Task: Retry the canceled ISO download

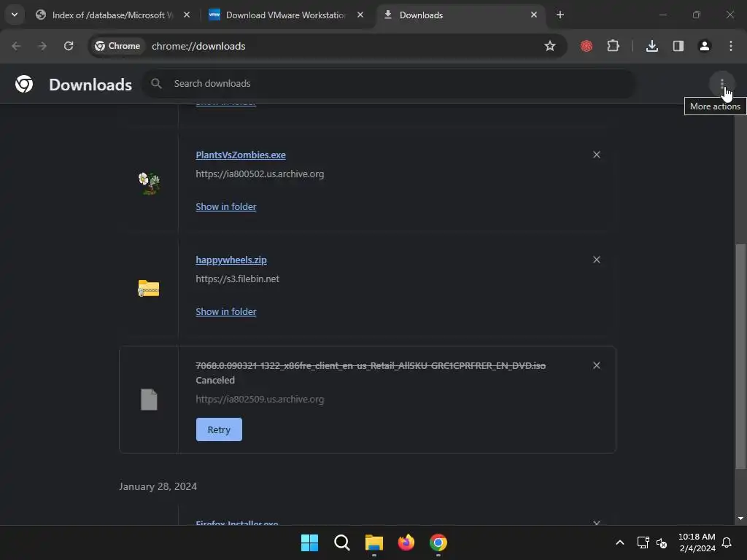Action: 219,429
